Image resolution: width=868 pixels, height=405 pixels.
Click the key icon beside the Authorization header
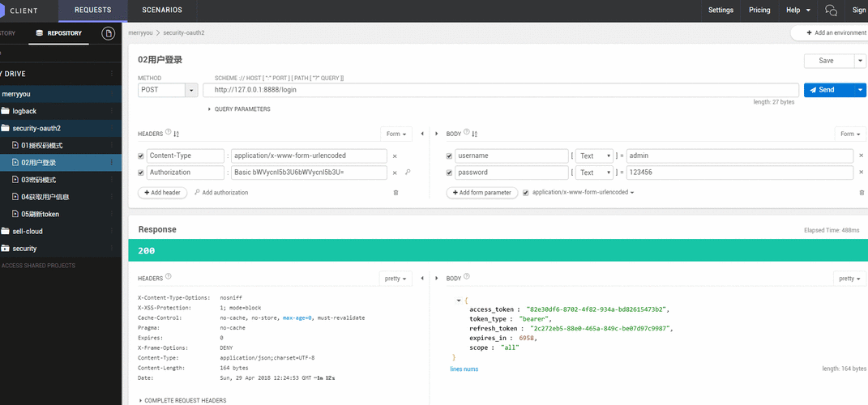408,173
